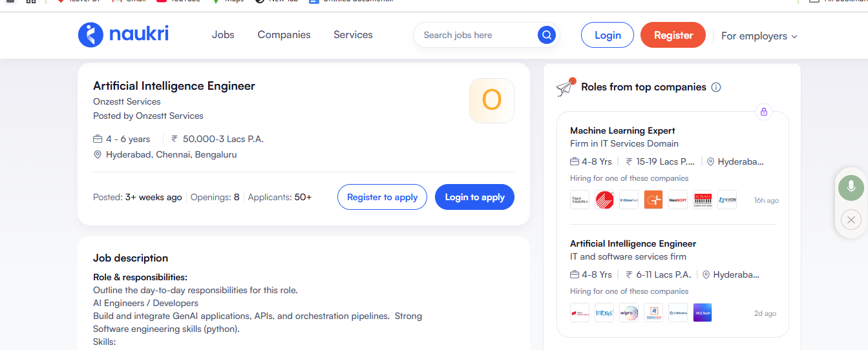The image size is (868, 350).
Task: Open the Companies menu
Action: pyautogui.click(x=284, y=35)
